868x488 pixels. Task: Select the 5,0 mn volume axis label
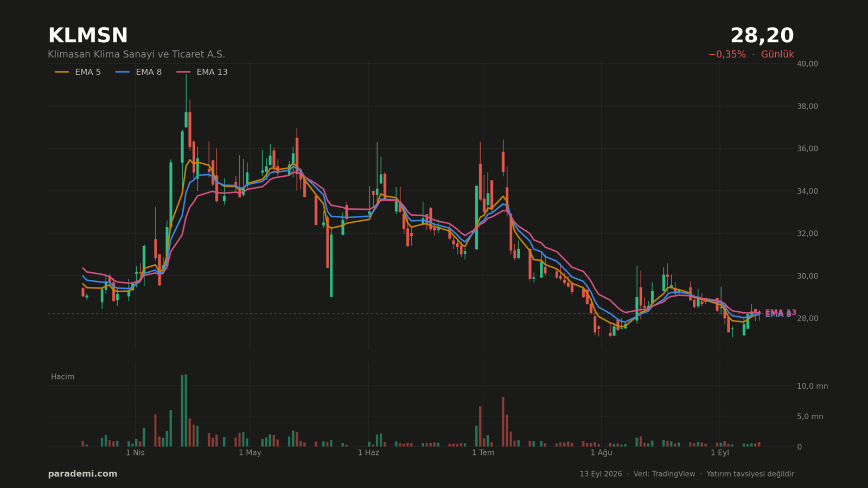click(810, 416)
